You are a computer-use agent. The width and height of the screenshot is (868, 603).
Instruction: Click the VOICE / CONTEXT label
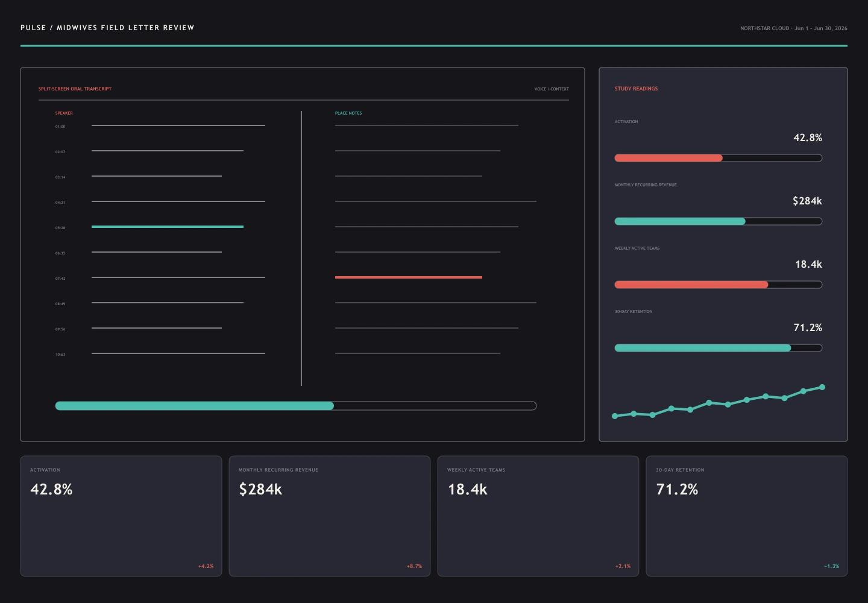tap(552, 89)
